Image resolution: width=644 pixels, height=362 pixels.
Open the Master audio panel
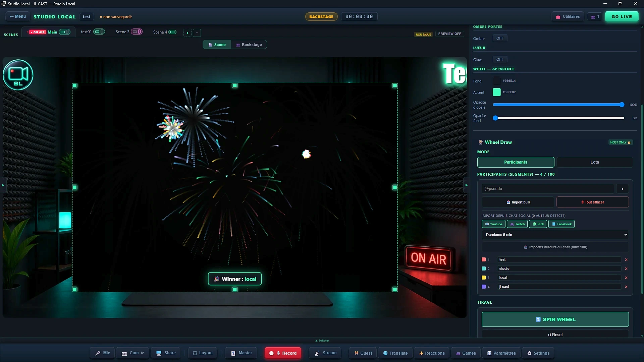tap(241, 353)
